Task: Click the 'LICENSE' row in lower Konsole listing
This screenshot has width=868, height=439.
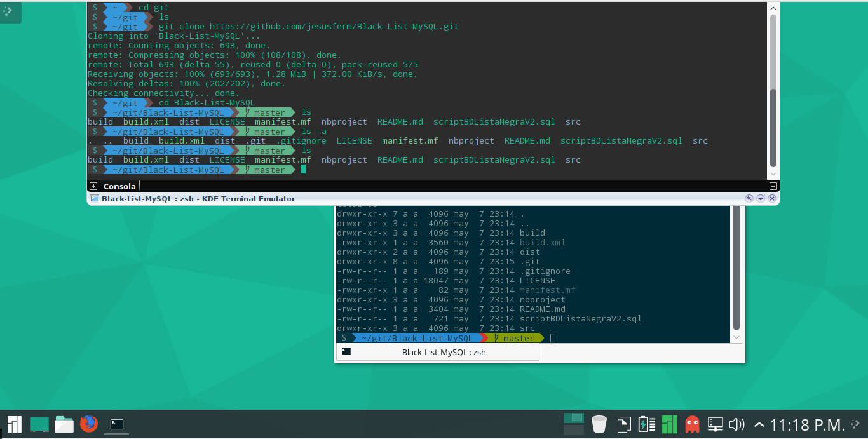Action: click(446, 281)
